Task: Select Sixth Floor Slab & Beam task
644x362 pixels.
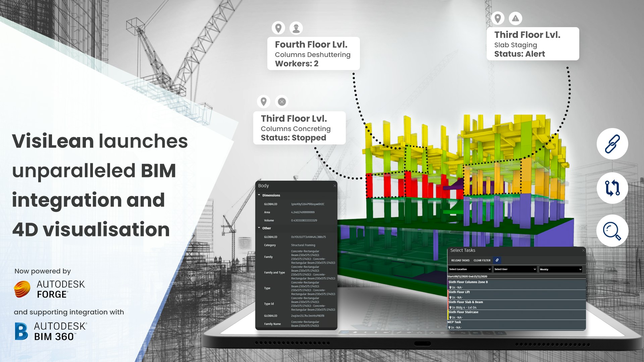Action: pyautogui.click(x=466, y=302)
